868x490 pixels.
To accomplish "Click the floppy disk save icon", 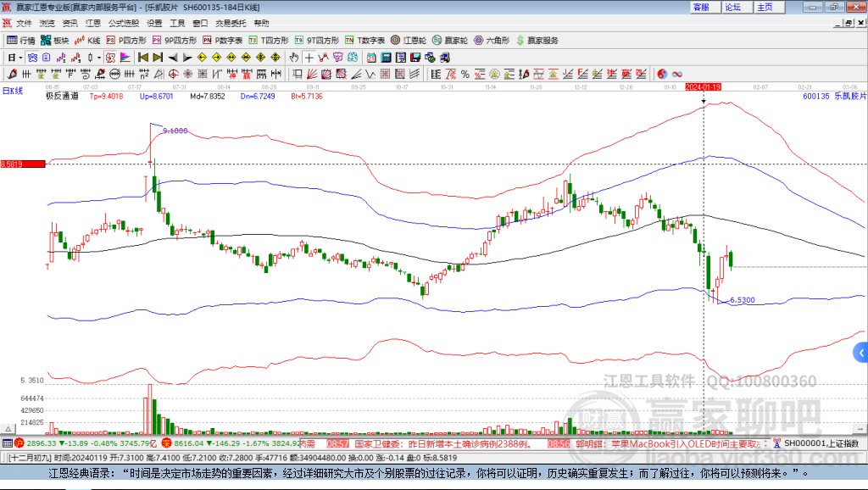I will [415, 58].
